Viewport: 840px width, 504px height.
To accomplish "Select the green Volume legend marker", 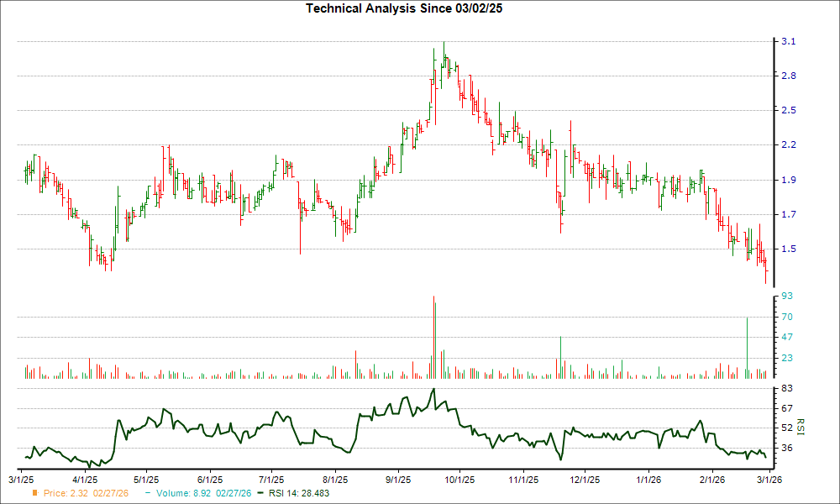I will (147, 494).
